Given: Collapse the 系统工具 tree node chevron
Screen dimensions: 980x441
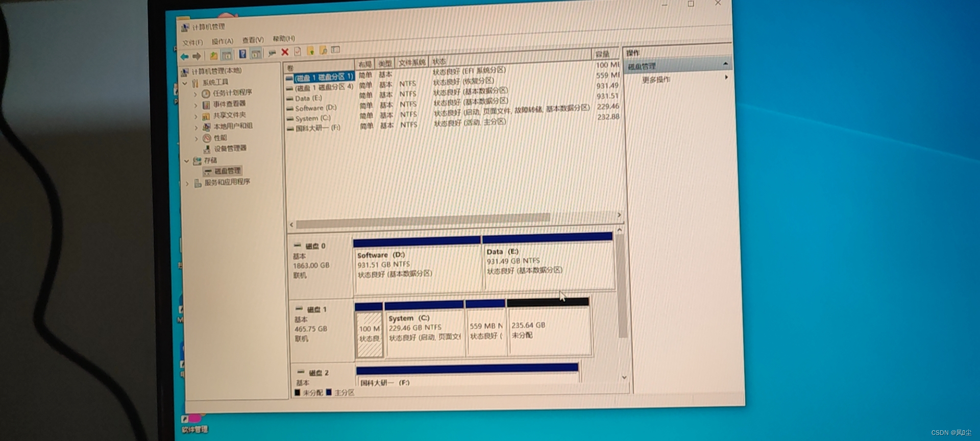Looking at the screenshot, I should (185, 83).
